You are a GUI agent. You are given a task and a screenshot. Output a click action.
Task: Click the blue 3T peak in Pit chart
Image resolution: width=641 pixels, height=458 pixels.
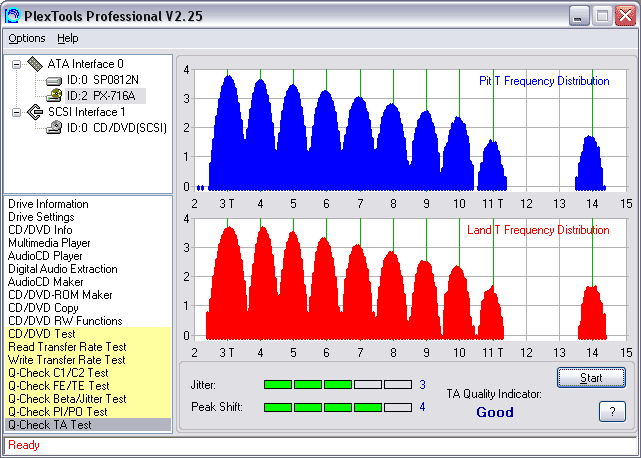(228, 133)
